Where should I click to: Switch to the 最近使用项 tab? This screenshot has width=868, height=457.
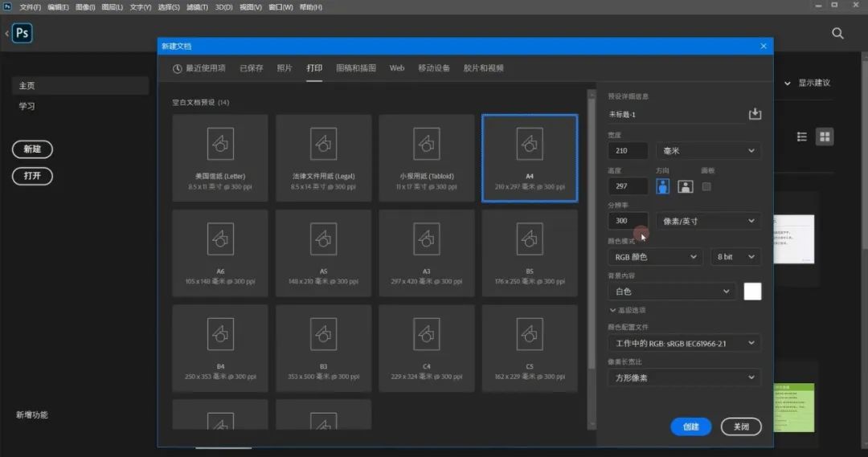click(x=199, y=68)
